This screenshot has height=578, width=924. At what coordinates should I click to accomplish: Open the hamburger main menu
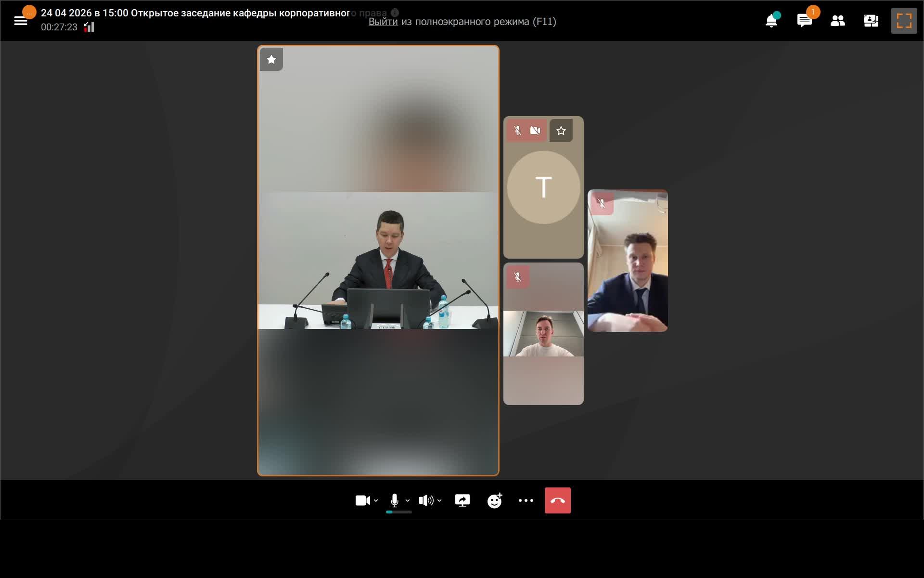coord(21,21)
